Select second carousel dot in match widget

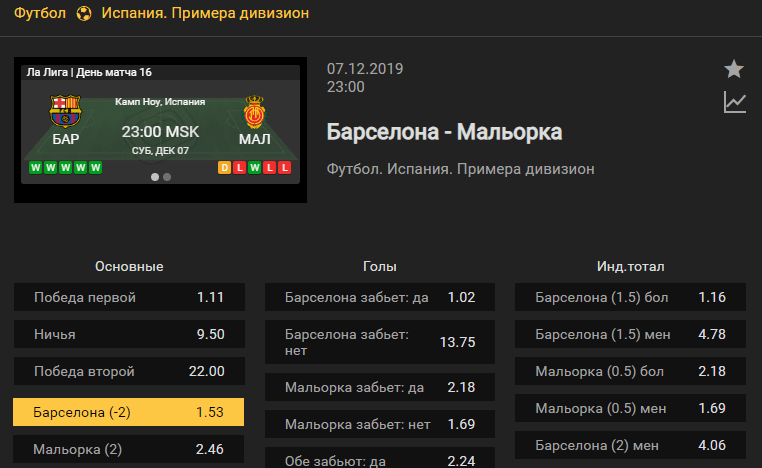(167, 177)
